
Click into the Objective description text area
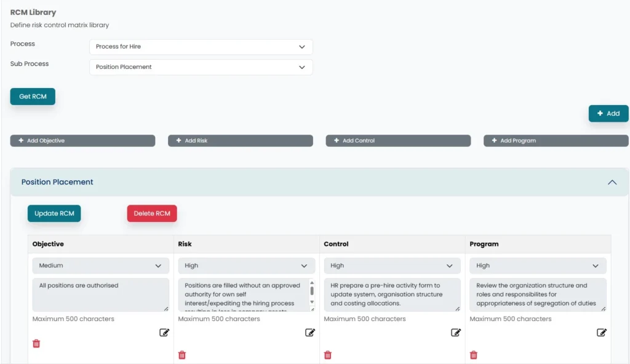coord(100,295)
